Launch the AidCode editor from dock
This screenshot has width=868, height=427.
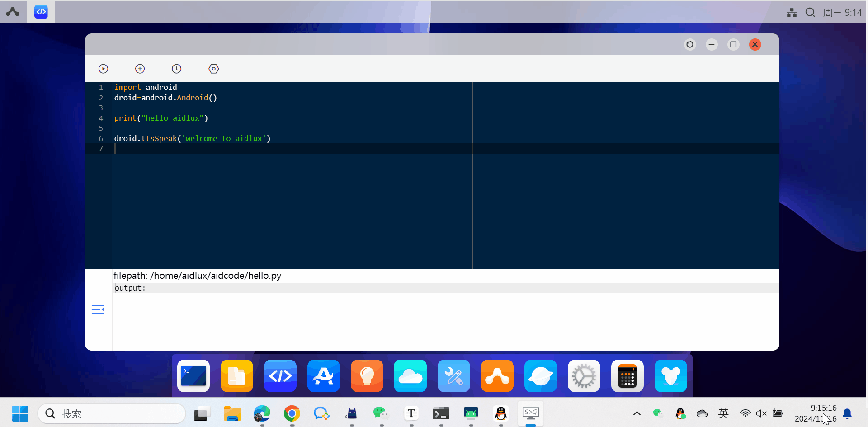(x=280, y=376)
